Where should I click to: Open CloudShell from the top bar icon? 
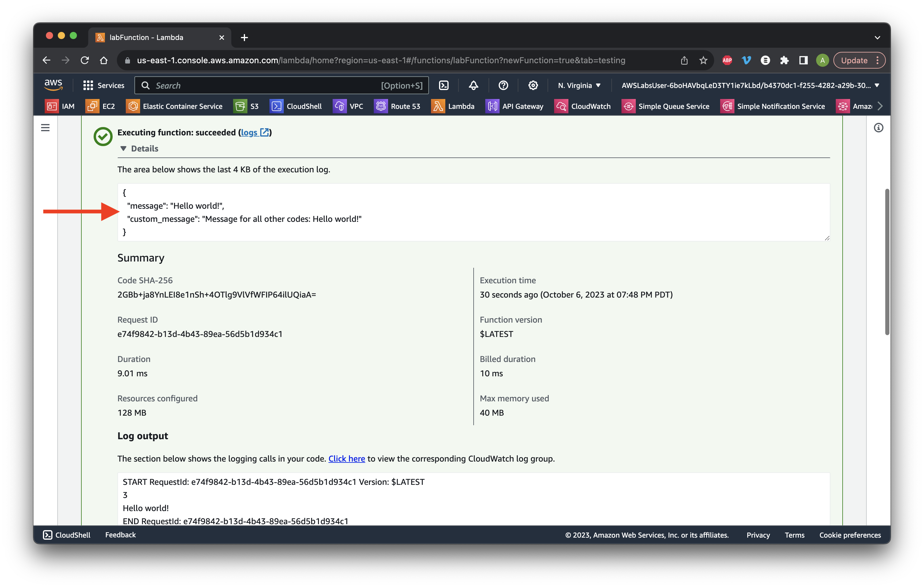click(x=444, y=85)
